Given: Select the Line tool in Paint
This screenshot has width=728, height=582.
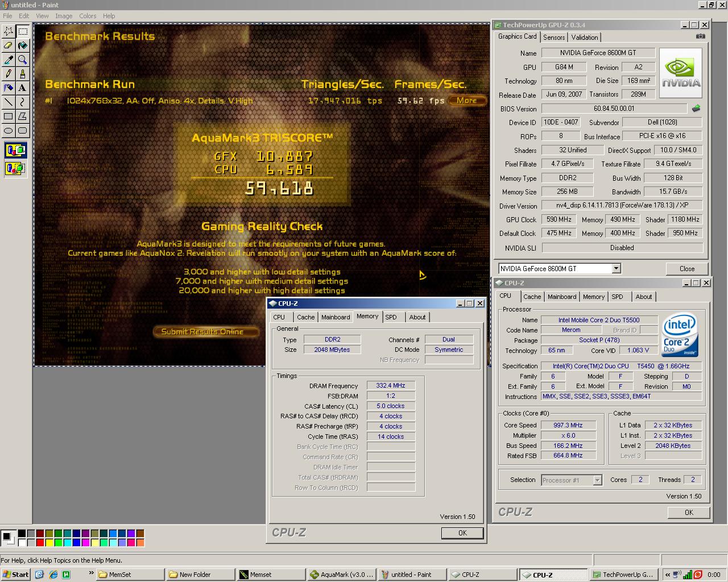Looking at the screenshot, I should point(9,102).
